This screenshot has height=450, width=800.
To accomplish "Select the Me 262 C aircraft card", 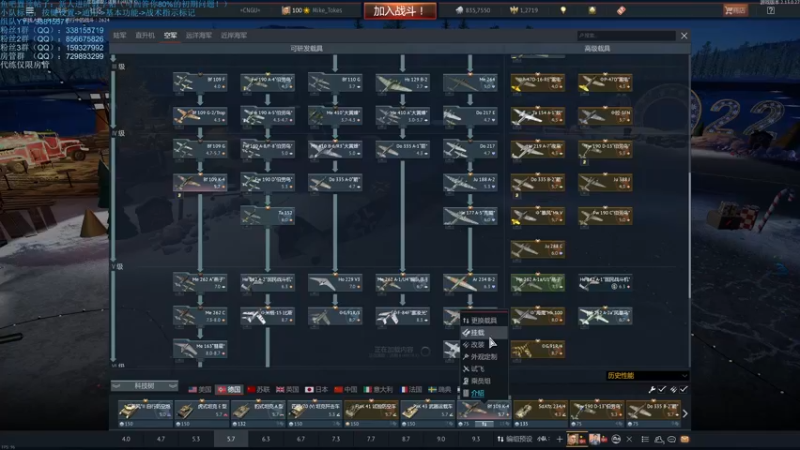I will (x=200, y=316).
